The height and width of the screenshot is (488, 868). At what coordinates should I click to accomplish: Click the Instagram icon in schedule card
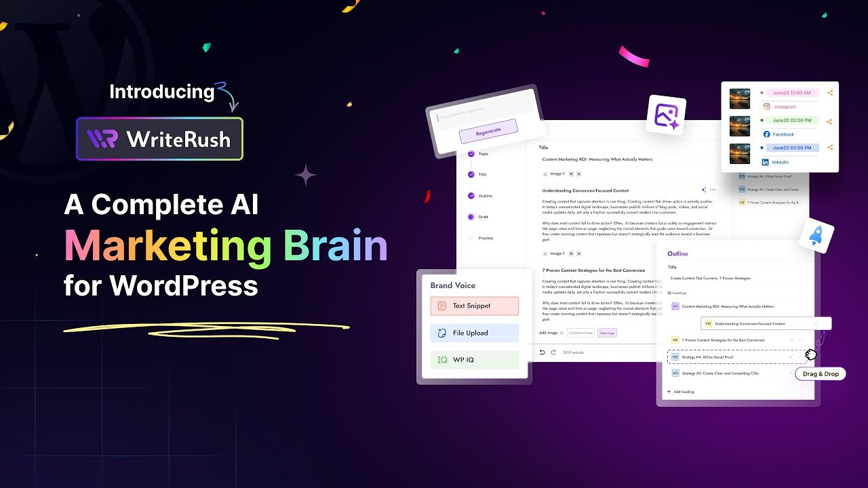(x=766, y=106)
